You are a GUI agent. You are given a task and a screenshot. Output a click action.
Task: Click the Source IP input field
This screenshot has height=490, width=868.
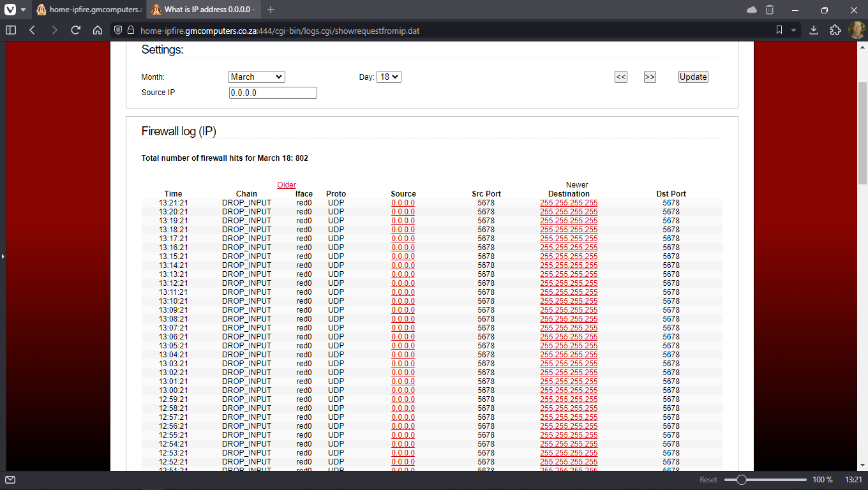[x=273, y=93]
